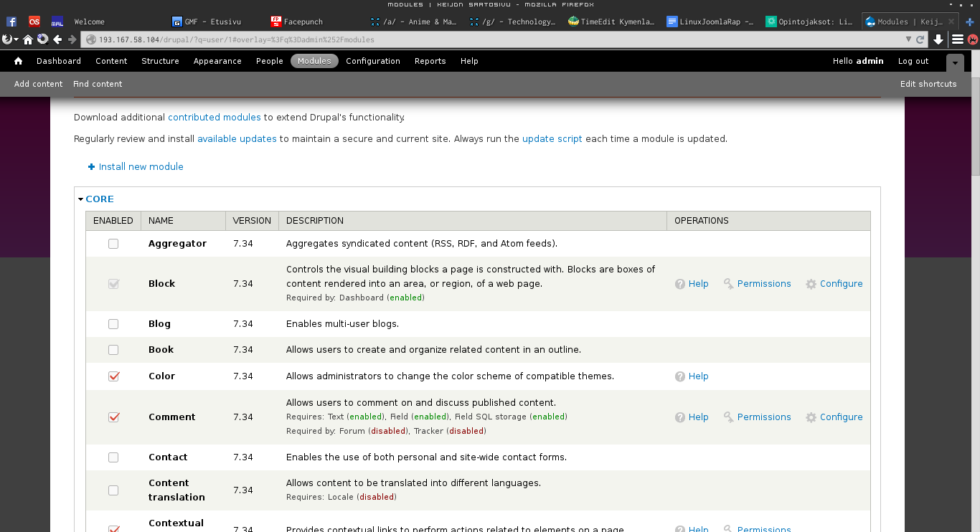Click the site identity globe icon

coord(91,39)
